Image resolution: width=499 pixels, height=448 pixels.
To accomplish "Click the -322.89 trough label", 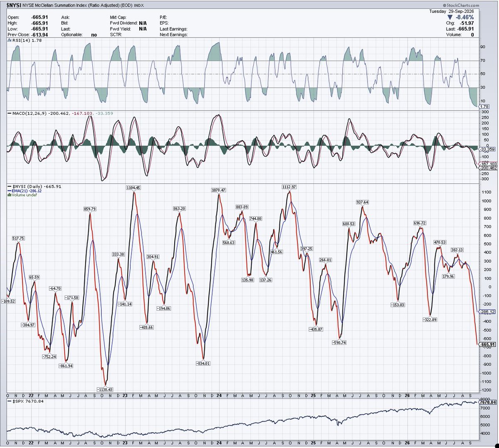I will pyautogui.click(x=430, y=319).
